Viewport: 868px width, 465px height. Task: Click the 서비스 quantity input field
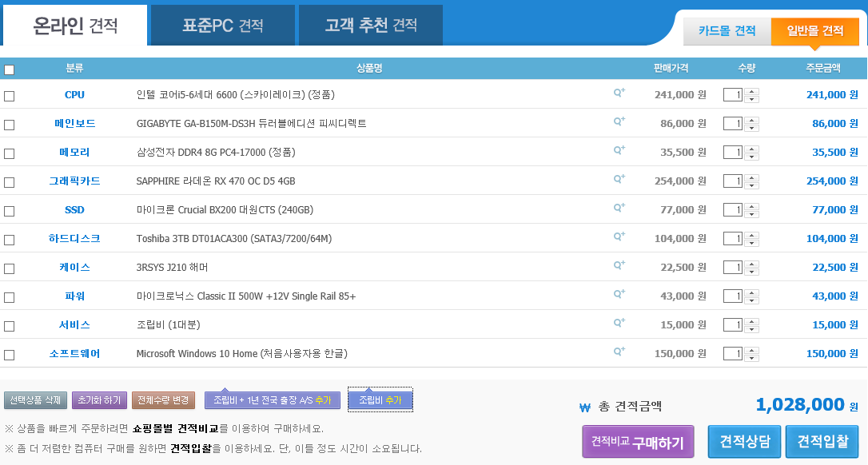click(732, 325)
